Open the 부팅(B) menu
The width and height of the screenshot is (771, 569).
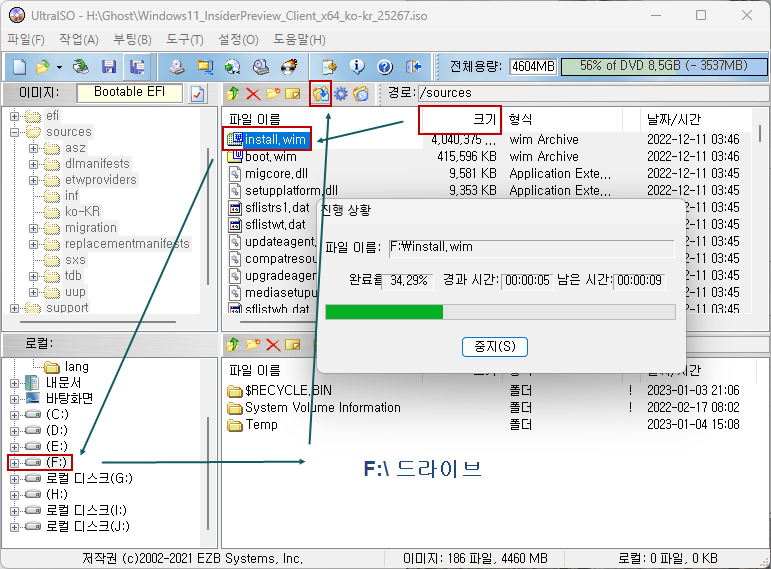132,39
